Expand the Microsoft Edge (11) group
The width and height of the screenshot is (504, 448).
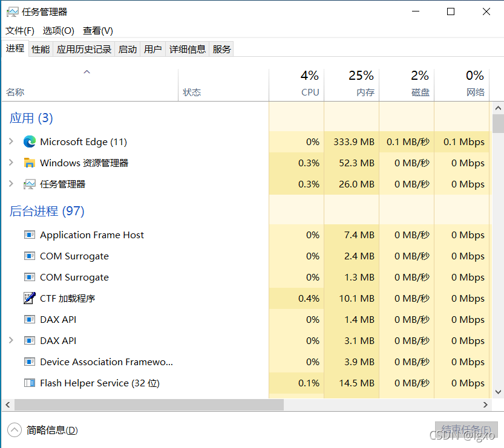(11, 141)
